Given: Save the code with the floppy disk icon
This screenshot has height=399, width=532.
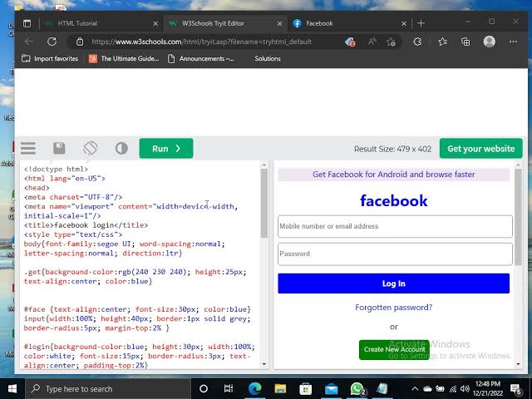Looking at the screenshot, I should (59, 148).
